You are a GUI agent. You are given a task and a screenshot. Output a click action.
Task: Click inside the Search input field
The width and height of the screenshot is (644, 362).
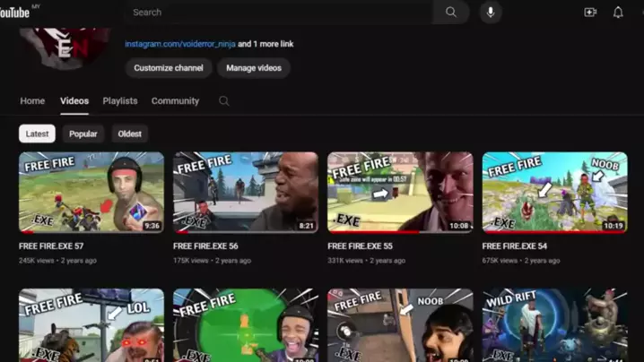pyautogui.click(x=279, y=13)
